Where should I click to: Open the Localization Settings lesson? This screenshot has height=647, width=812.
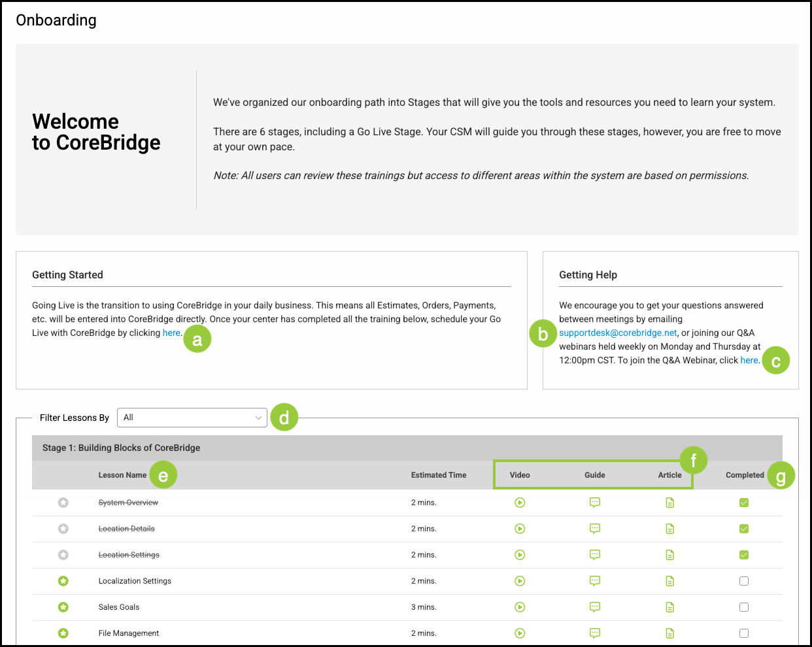point(135,581)
